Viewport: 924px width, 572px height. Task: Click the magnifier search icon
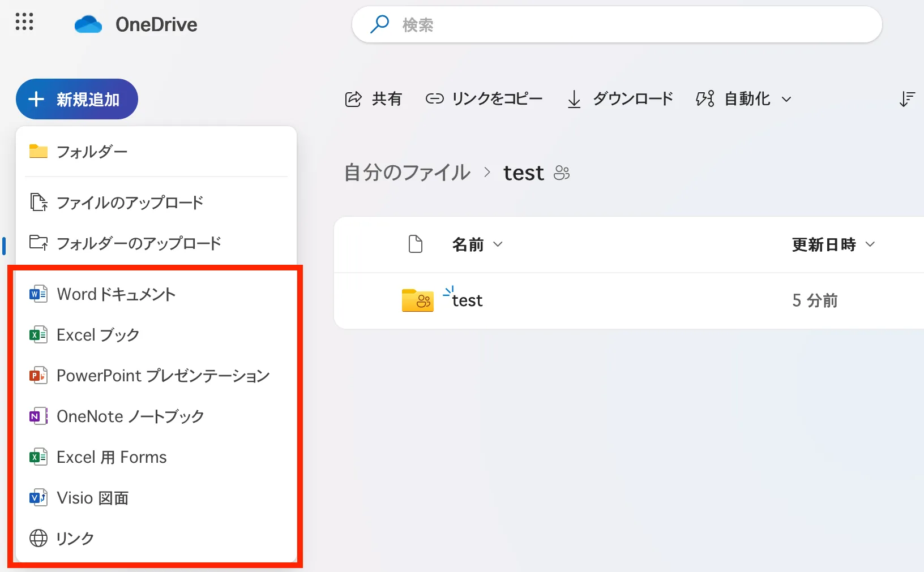[x=379, y=24]
